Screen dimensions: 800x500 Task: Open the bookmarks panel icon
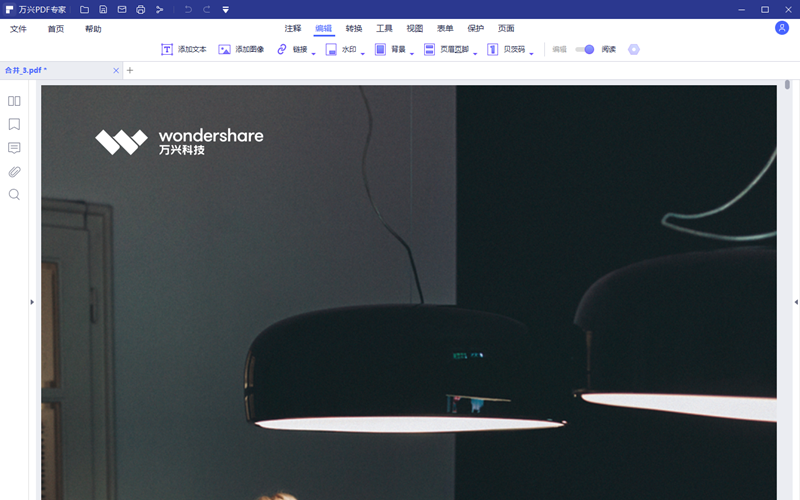[x=14, y=125]
